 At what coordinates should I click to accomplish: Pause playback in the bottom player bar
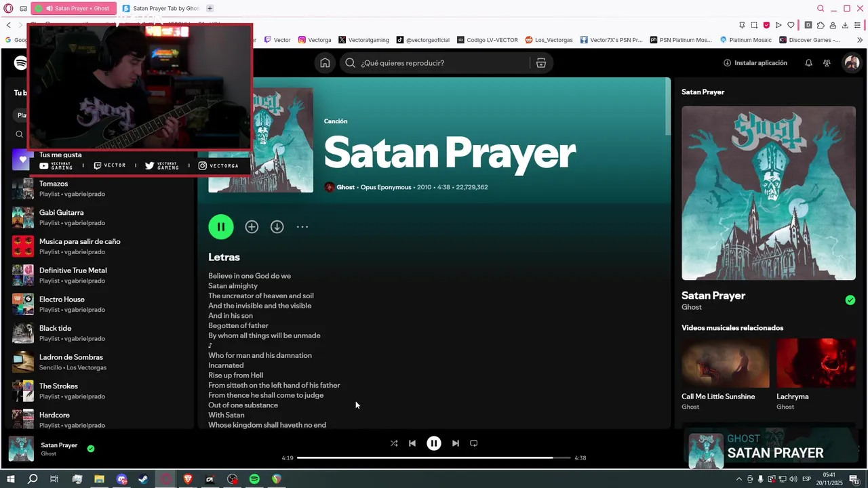tap(434, 443)
